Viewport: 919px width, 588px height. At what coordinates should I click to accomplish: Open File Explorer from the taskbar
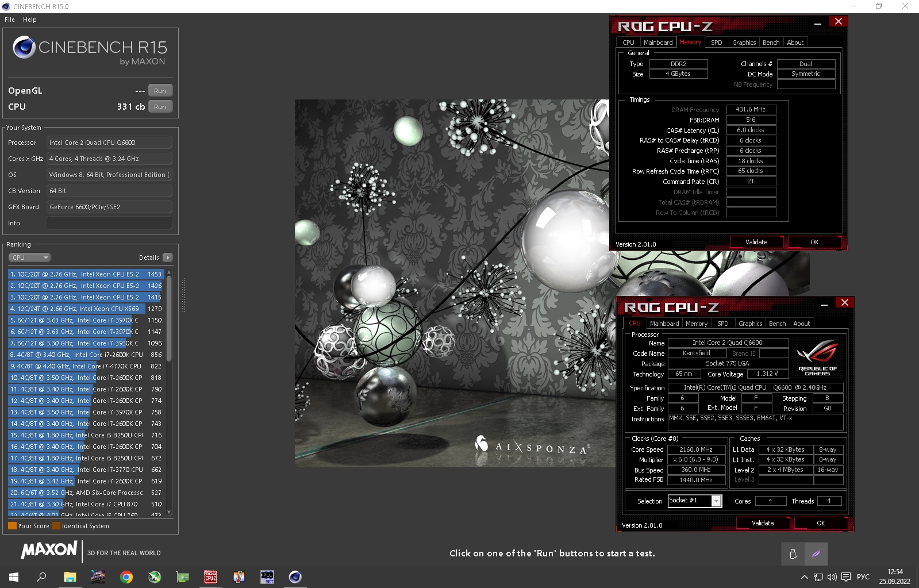point(70,577)
